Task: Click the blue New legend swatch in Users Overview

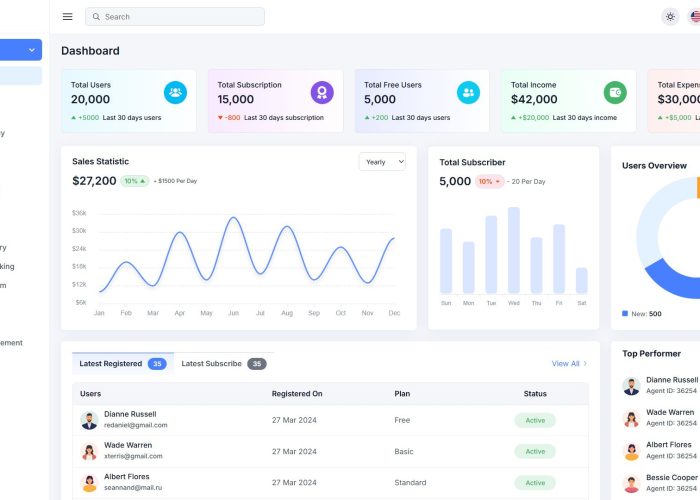Action: (625, 313)
